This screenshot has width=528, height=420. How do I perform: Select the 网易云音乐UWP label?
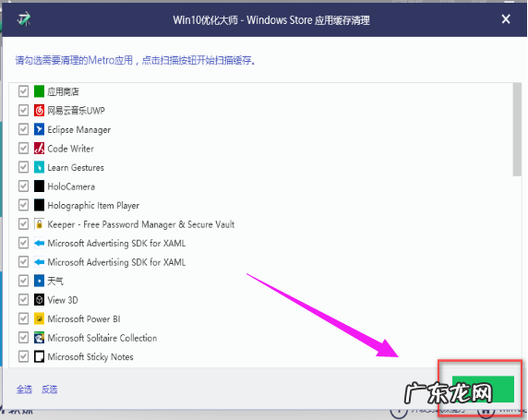[76, 111]
